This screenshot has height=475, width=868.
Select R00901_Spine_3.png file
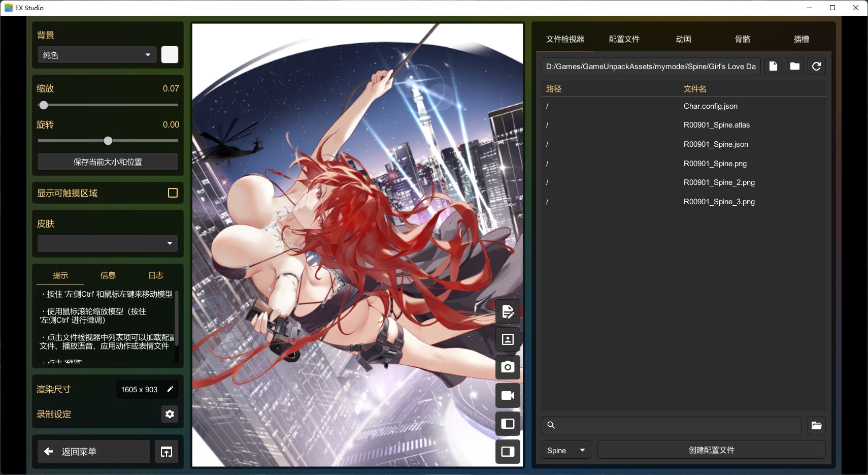click(684, 202)
